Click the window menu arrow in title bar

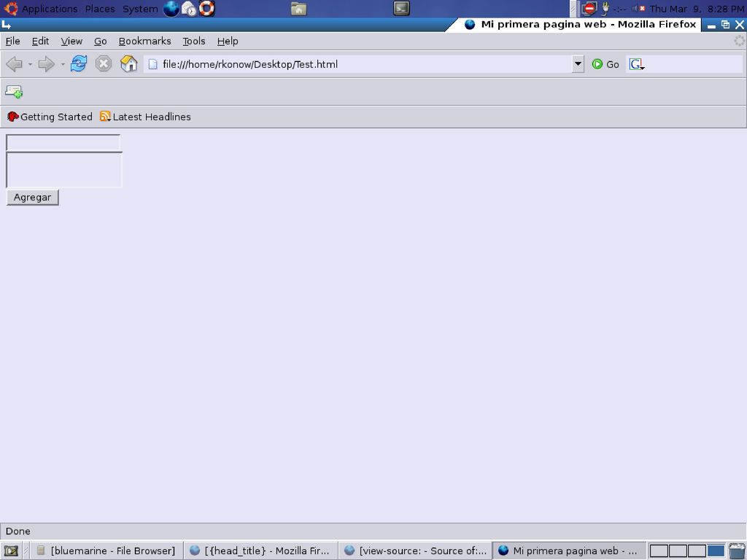[x=6, y=25]
